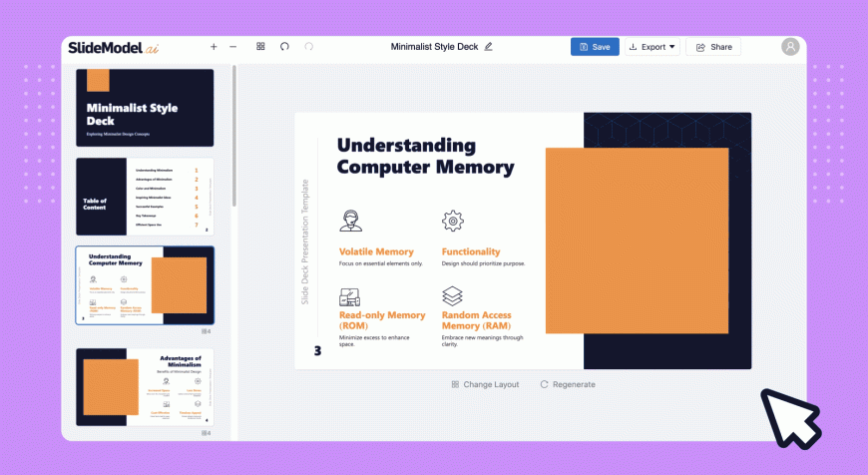Click the minus zoom-out icon
Image resolution: width=868 pixels, height=475 pixels.
click(233, 47)
